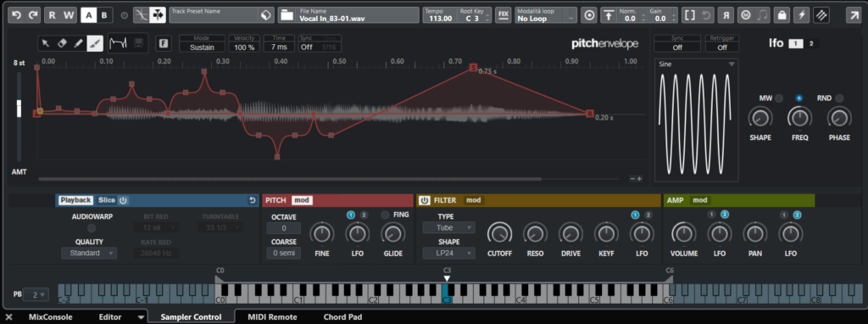Open the LFO Retrigger Off dropdown
The image size is (868, 324).
[722, 44]
